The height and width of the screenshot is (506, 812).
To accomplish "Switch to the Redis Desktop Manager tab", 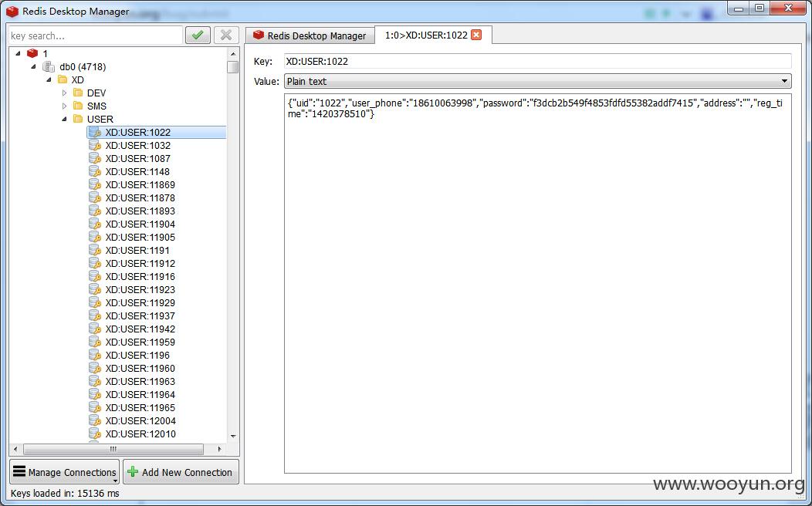I will point(310,35).
